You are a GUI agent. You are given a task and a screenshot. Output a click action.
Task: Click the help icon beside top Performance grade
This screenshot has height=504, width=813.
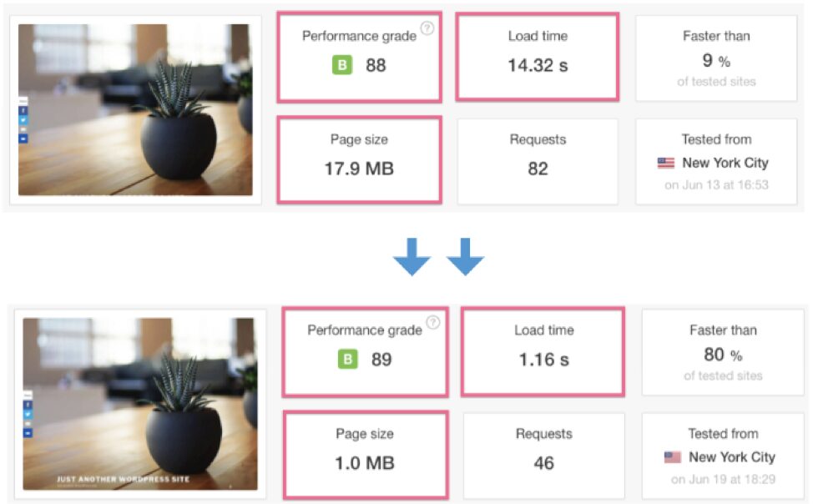427,28
